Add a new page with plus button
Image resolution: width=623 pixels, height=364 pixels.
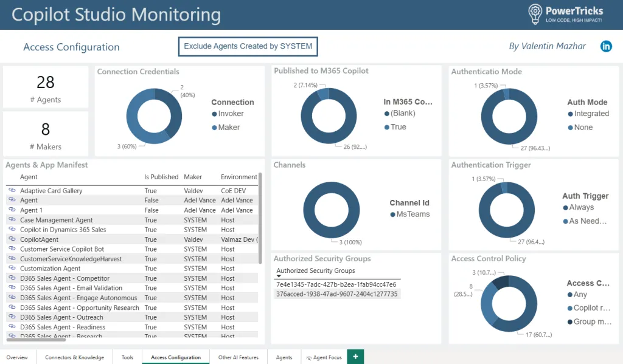tap(355, 357)
